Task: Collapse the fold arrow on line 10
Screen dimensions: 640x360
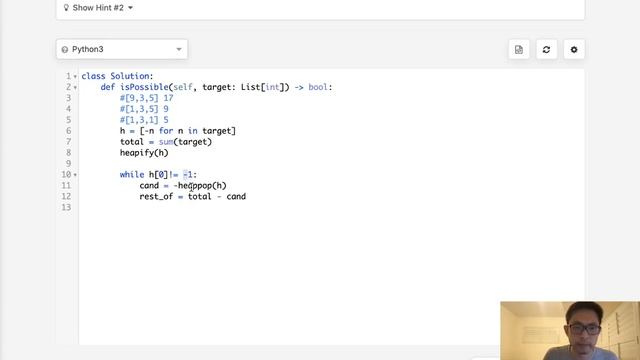Action: point(75,175)
